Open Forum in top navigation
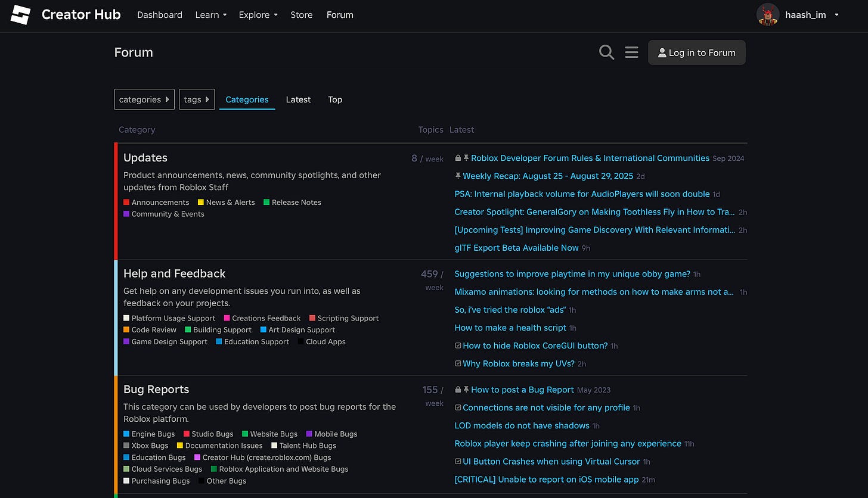This screenshot has width=868, height=498. click(x=340, y=15)
